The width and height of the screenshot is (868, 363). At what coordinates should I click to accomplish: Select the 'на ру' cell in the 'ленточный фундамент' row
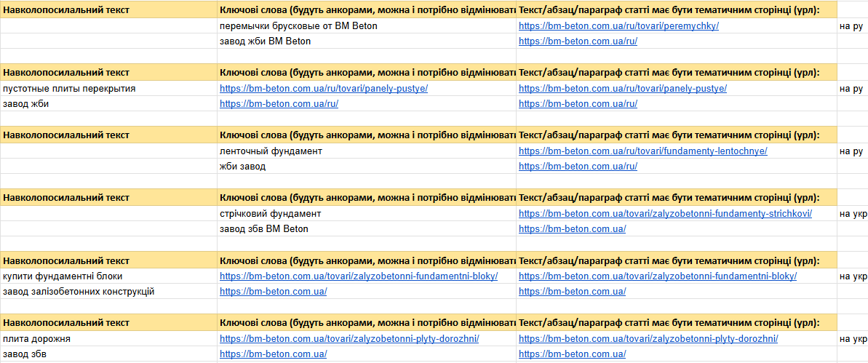point(851,151)
